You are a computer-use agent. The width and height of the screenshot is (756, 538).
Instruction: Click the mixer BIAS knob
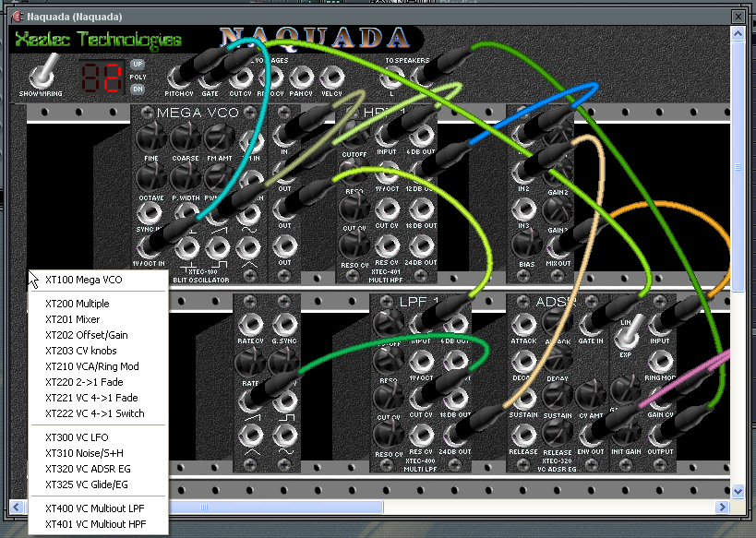pyautogui.click(x=526, y=245)
